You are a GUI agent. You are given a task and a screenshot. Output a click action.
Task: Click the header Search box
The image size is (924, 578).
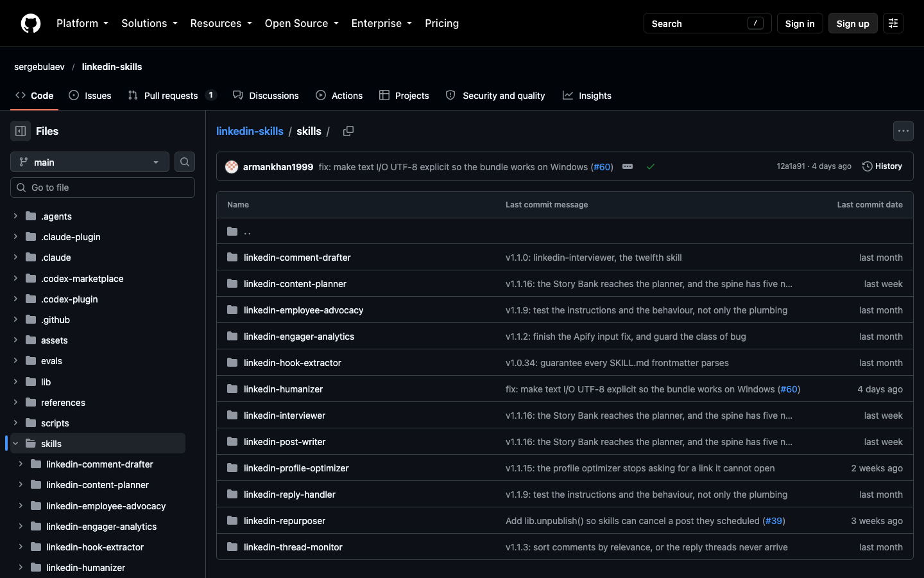708,23
